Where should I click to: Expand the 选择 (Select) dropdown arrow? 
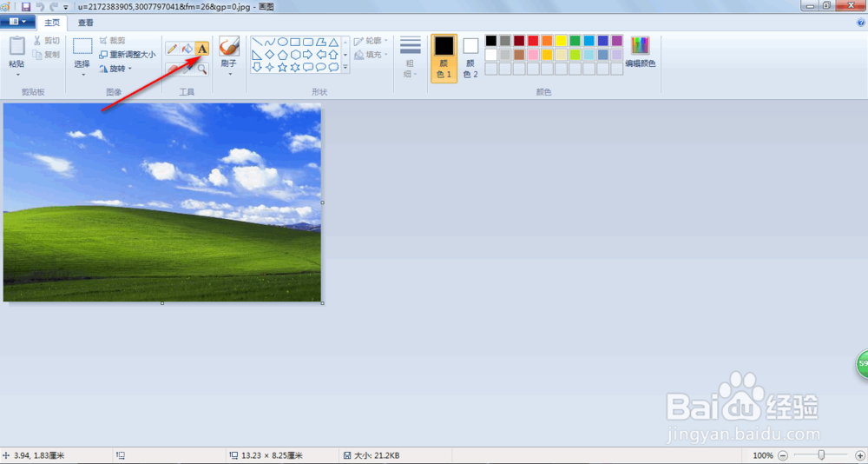pos(83,74)
